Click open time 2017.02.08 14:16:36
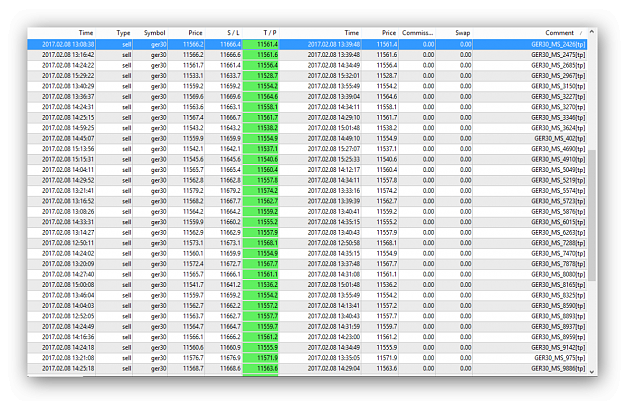Viewport: 625px width, 404px height. click(x=68, y=337)
